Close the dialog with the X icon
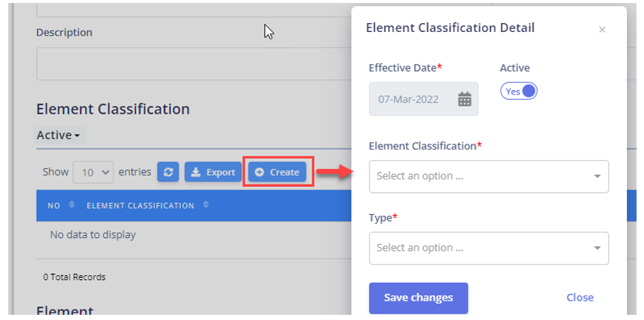 (602, 30)
